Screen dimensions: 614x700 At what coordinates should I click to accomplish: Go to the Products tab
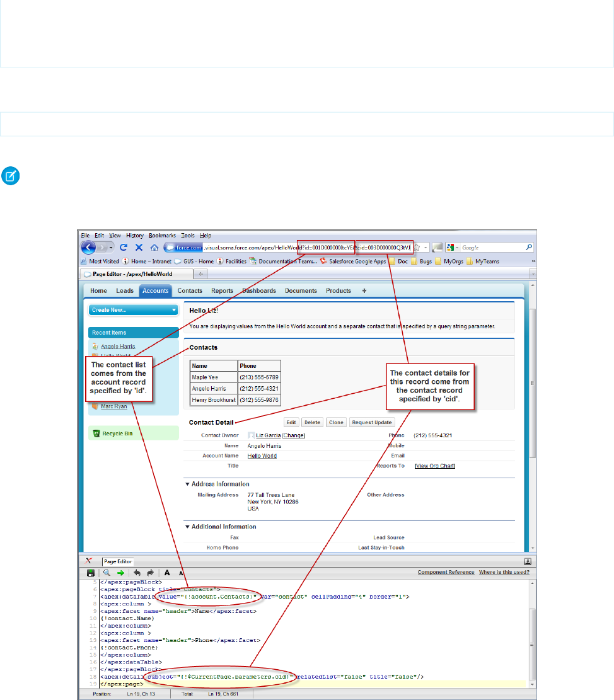tap(338, 290)
